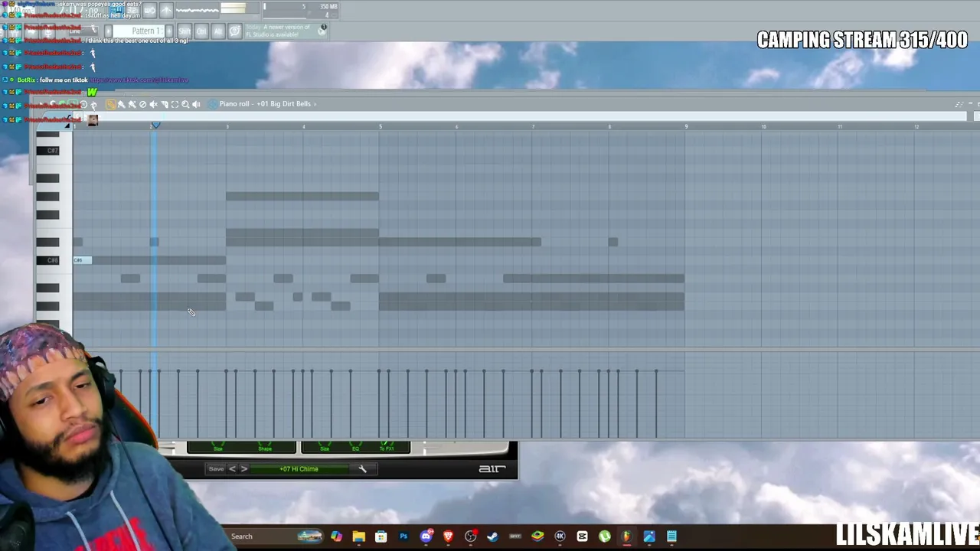The height and width of the screenshot is (551, 980).
Task: Click Save in the AIR plugin preset bar
Action: pos(216,469)
